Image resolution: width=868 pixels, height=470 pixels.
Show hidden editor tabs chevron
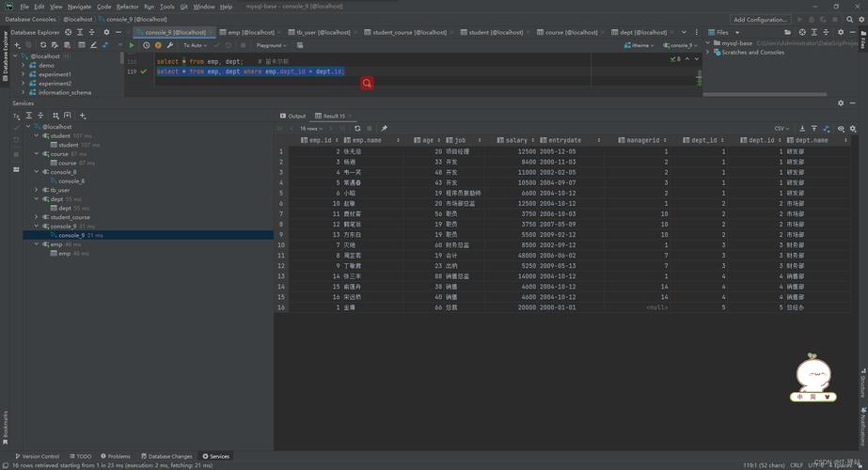tap(684, 32)
